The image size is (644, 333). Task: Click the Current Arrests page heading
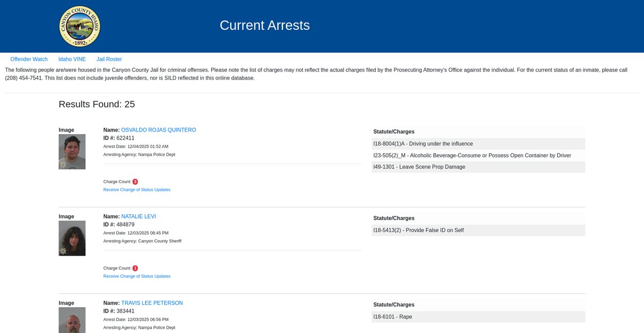click(x=265, y=25)
